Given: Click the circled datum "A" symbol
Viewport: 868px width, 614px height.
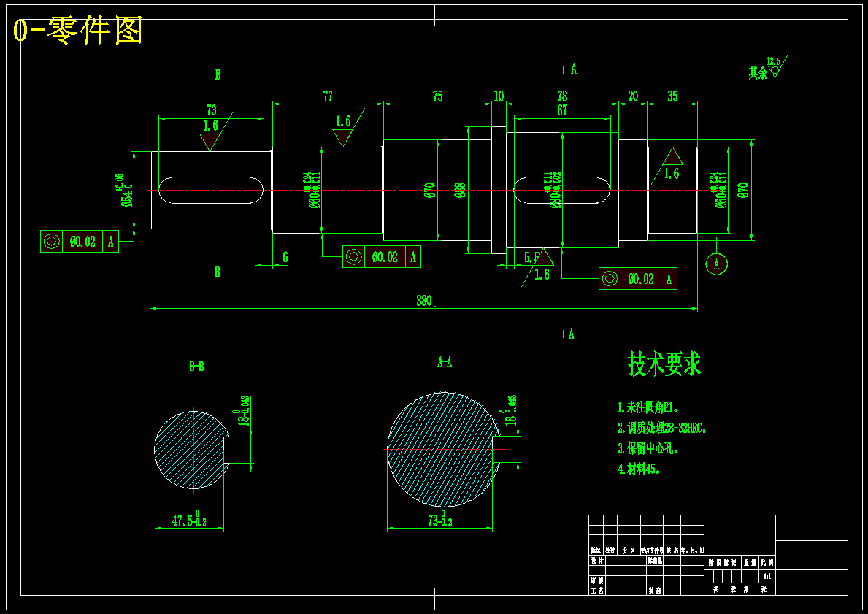Looking at the screenshot, I should coord(717,264).
